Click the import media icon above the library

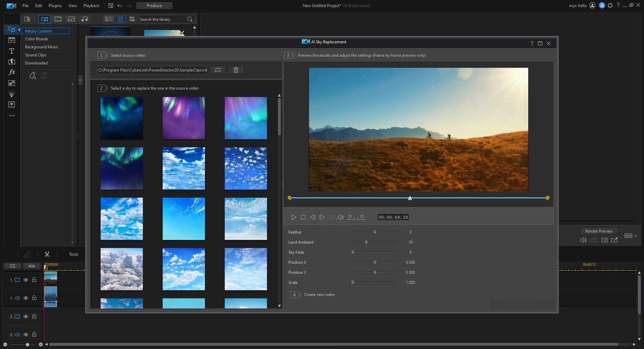[x=27, y=19]
